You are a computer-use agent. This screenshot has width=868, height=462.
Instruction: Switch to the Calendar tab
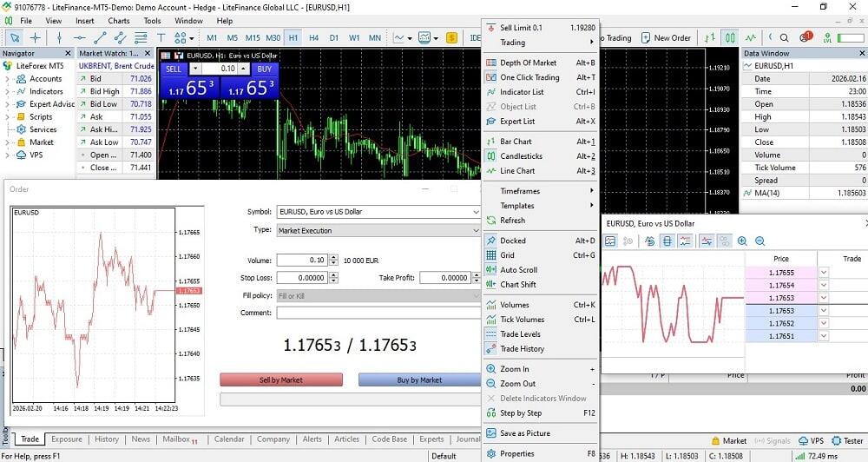click(229, 439)
